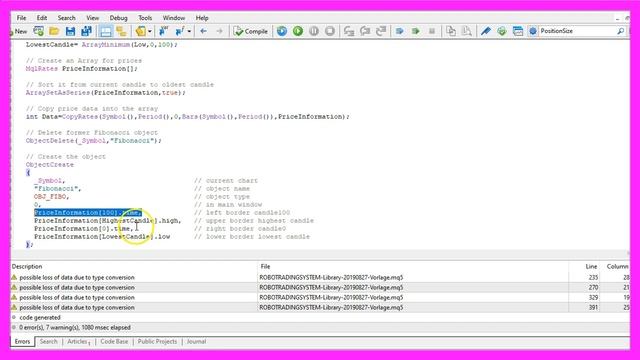
Task: Switch to the Errors tab
Action: tap(22, 342)
